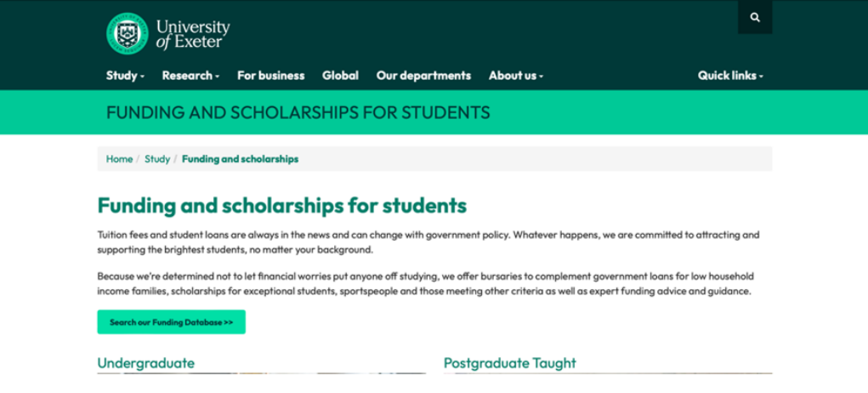Viewport: 868px width, 393px height.
Task: Open the Quick links dropdown
Action: click(730, 76)
